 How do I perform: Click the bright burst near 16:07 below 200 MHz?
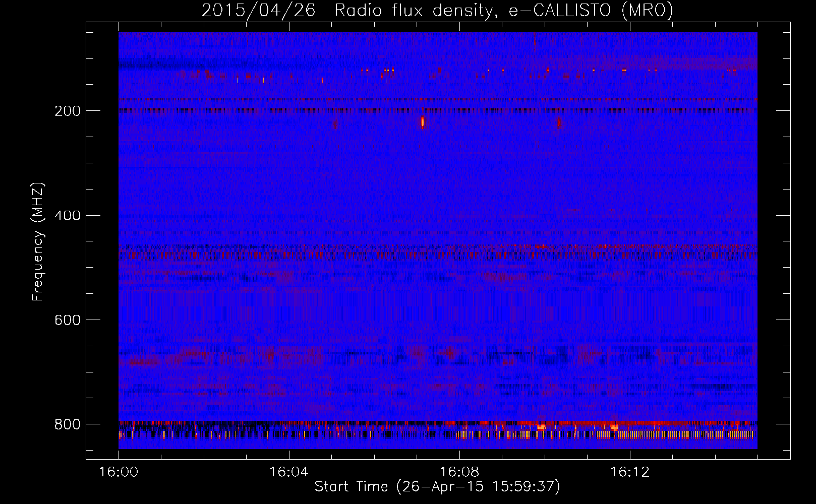coord(423,122)
